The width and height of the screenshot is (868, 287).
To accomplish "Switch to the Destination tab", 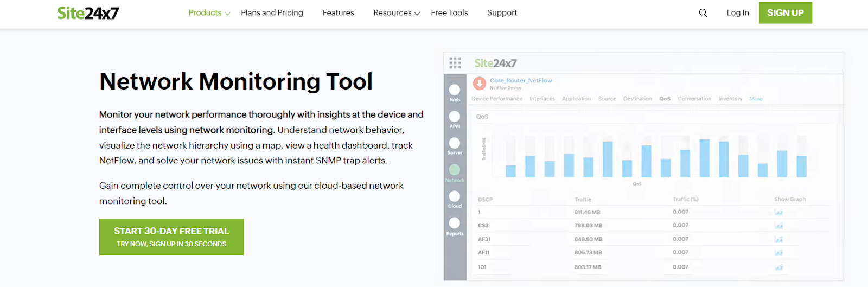I will click(x=637, y=99).
